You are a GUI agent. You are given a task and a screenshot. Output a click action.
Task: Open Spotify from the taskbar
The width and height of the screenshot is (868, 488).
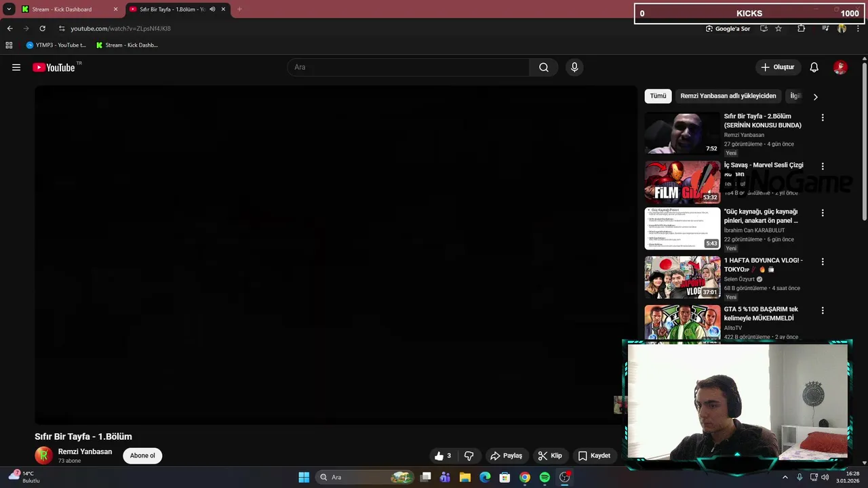tap(545, 477)
